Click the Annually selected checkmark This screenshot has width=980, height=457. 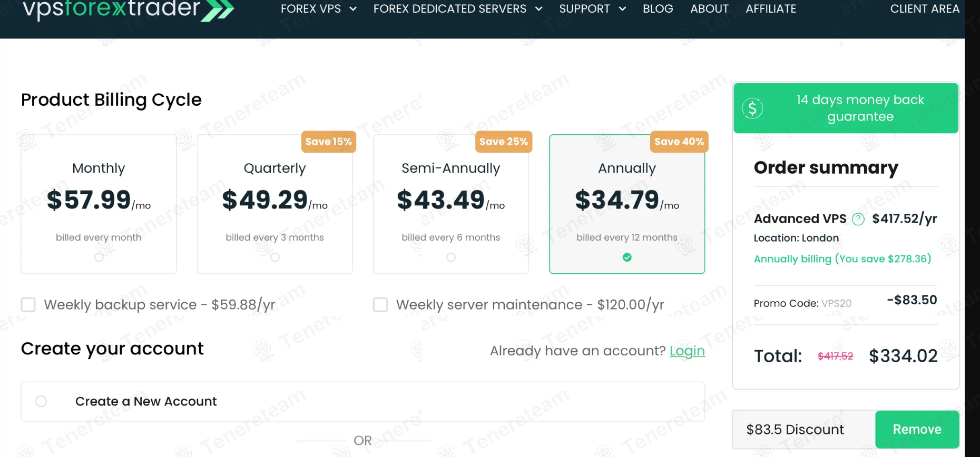coord(627,257)
